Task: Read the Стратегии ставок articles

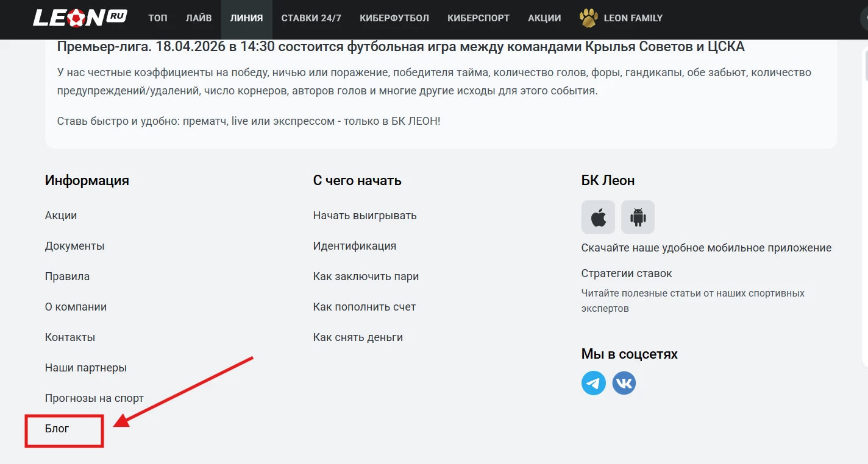Action: (627, 273)
